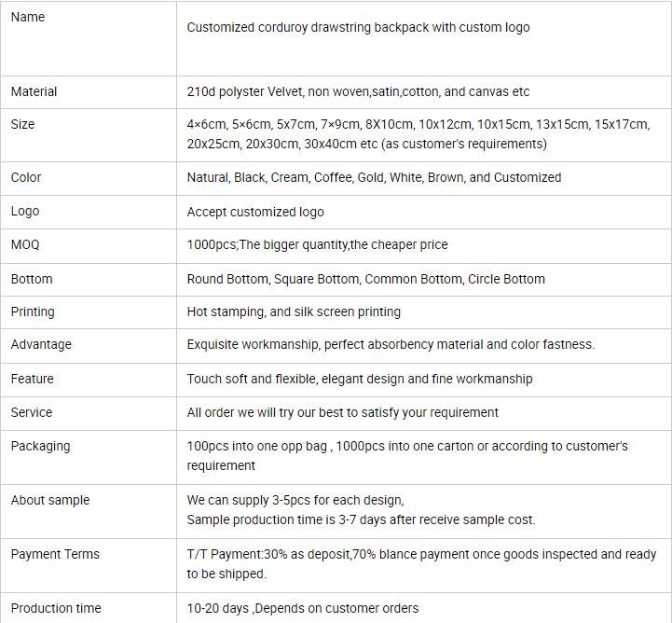Screen dimensions: 672x623
Task: Click the Color row label
Action: point(26,177)
